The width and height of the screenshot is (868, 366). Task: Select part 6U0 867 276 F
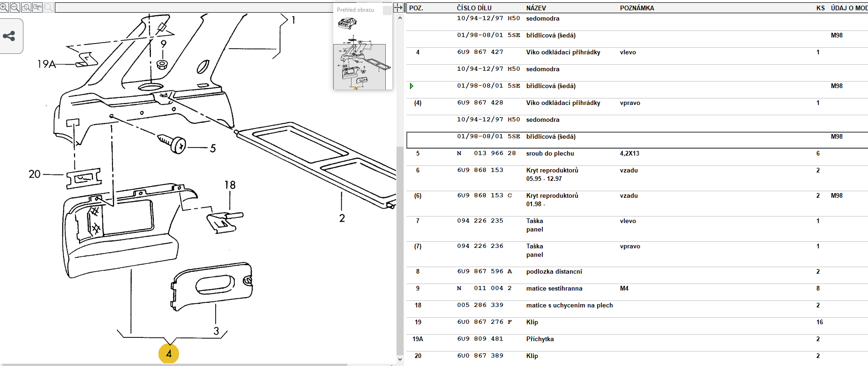coord(485,322)
